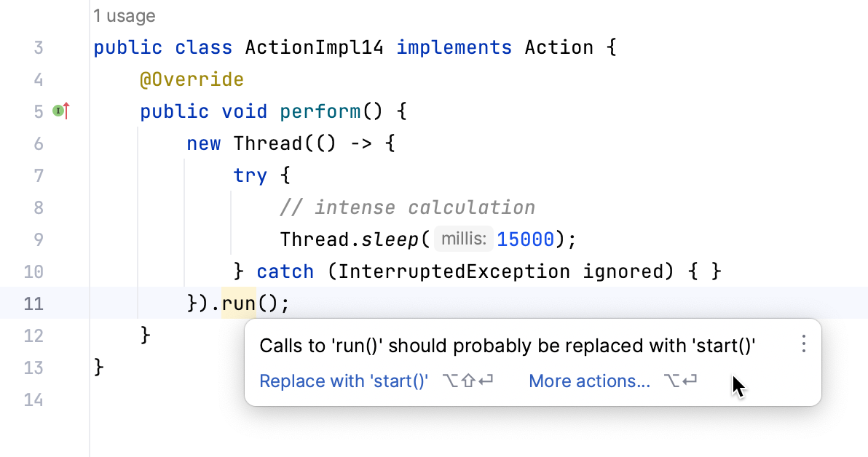The image size is (868, 457).
Task: Click the "catch" keyword on line 10
Action: click(285, 271)
